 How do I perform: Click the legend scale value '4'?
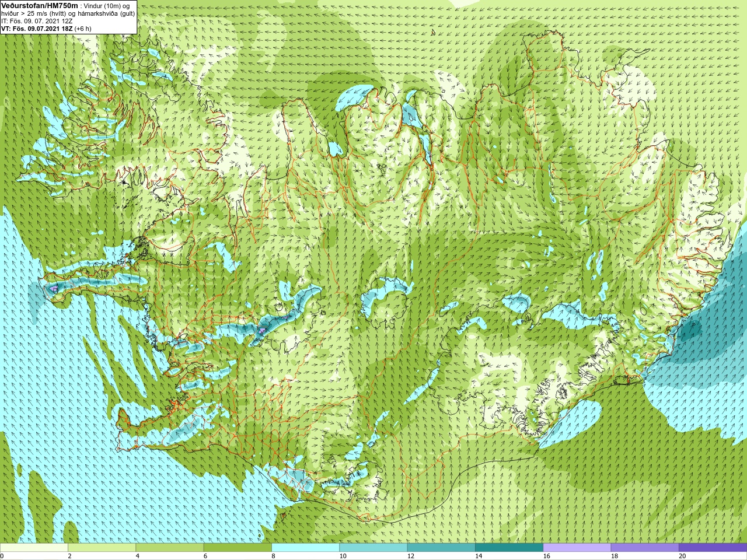click(x=138, y=556)
